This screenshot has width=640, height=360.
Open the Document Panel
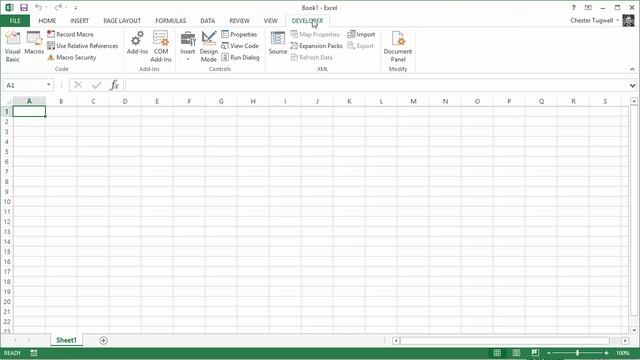[x=398, y=47]
